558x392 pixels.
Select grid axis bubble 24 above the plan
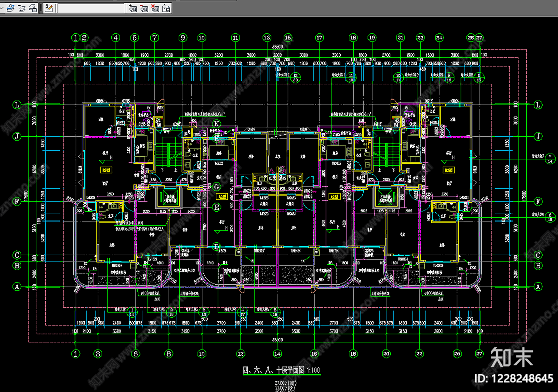439,38
